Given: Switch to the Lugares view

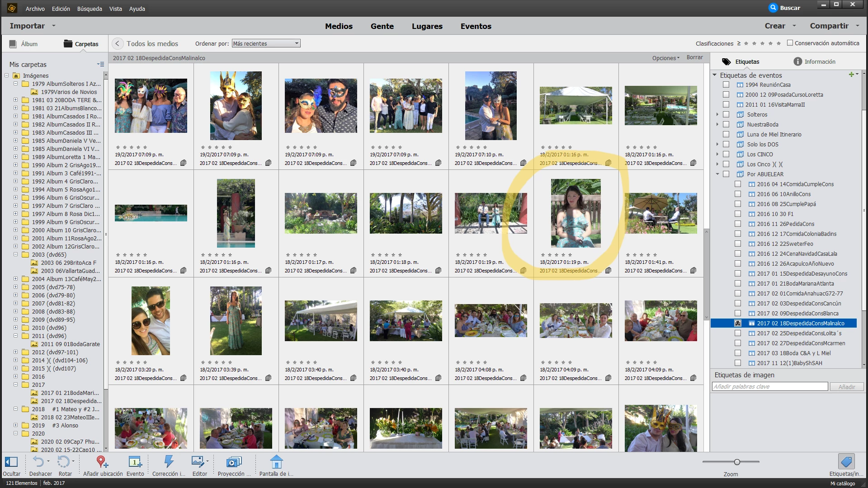Looking at the screenshot, I should 427,26.
